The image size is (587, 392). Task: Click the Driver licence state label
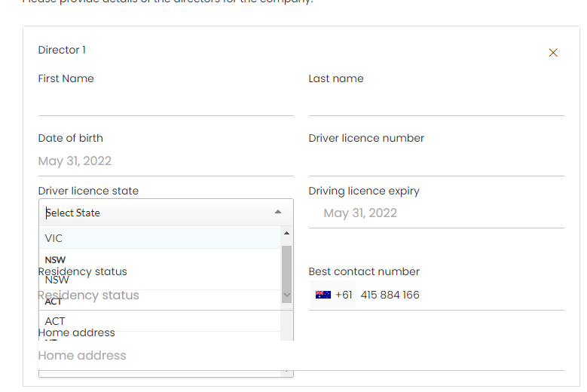[88, 191]
